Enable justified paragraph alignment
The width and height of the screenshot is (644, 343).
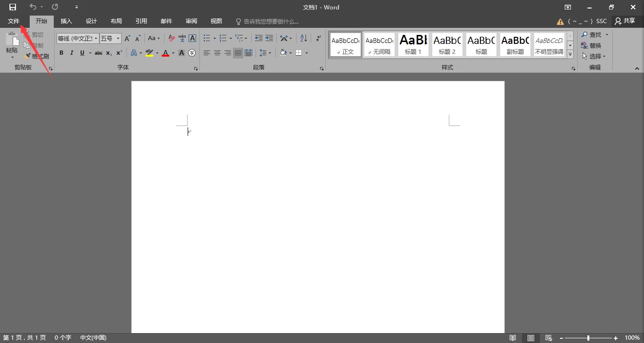click(x=237, y=52)
